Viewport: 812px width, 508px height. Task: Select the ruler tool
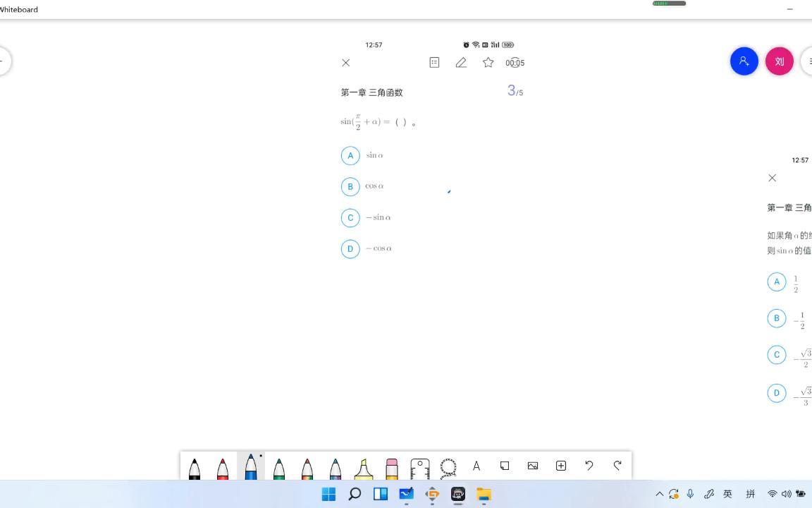coord(420,467)
